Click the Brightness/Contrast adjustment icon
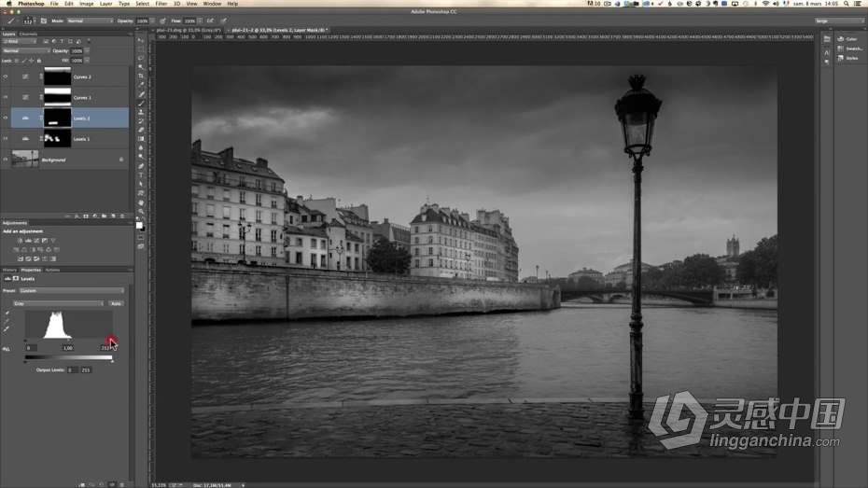Screen dimensions: 868x488 pos(20,241)
